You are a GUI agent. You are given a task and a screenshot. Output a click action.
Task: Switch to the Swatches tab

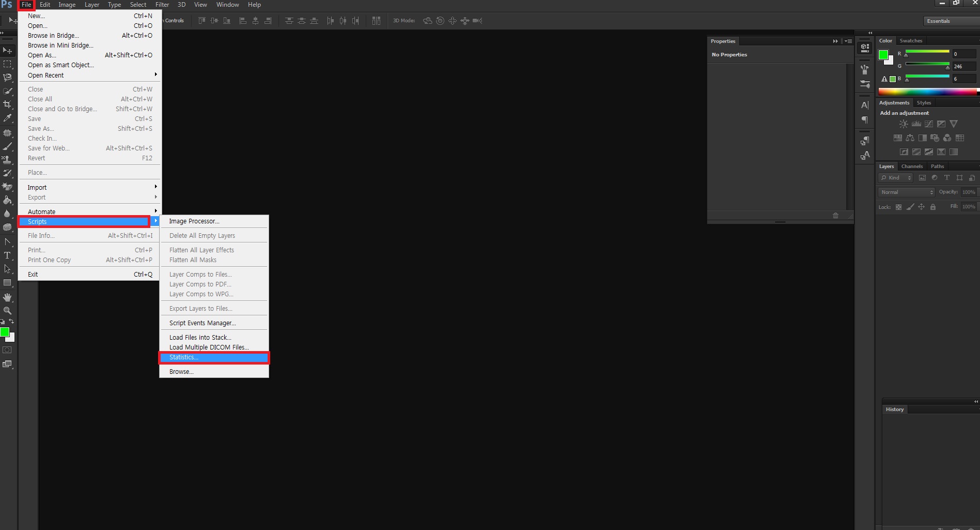pos(911,41)
